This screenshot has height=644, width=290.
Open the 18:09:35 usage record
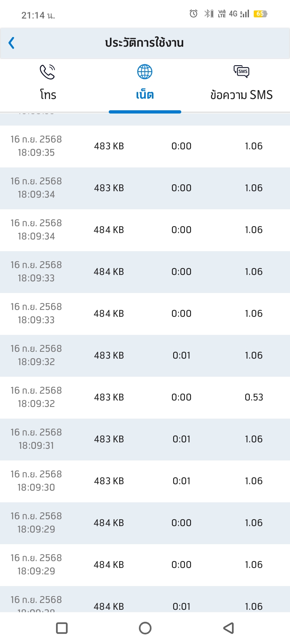145,146
